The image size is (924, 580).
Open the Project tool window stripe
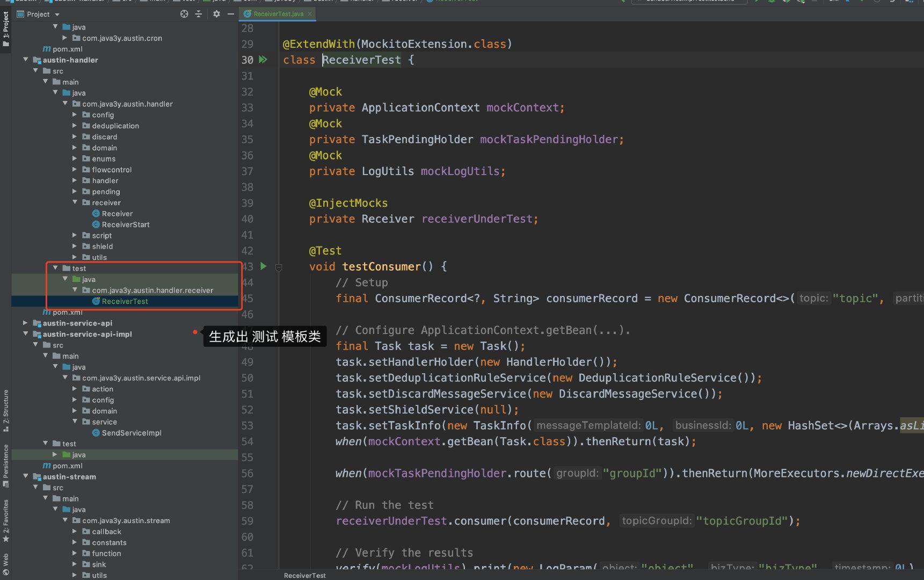(x=5, y=28)
